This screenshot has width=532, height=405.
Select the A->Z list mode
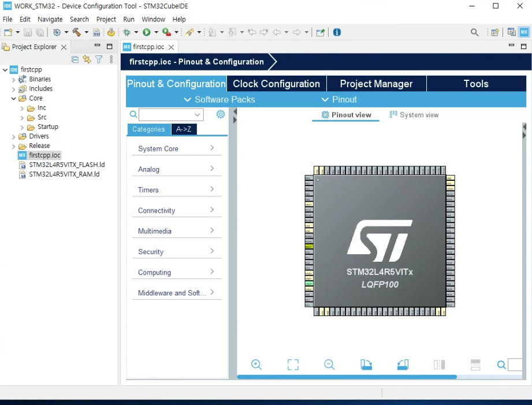tap(184, 129)
